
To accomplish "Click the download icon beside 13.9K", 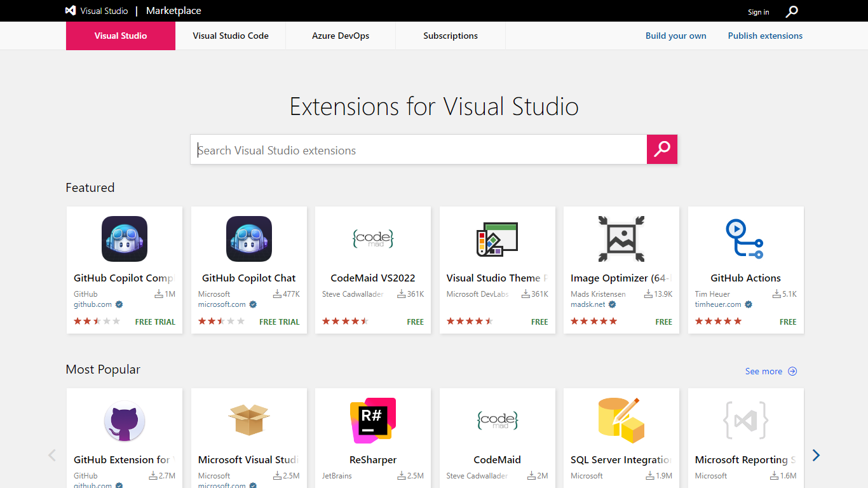I will tap(648, 294).
